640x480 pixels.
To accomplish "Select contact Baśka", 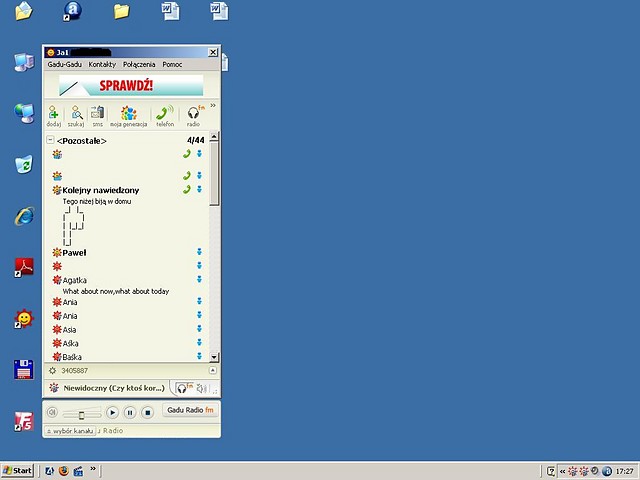I will [72, 357].
